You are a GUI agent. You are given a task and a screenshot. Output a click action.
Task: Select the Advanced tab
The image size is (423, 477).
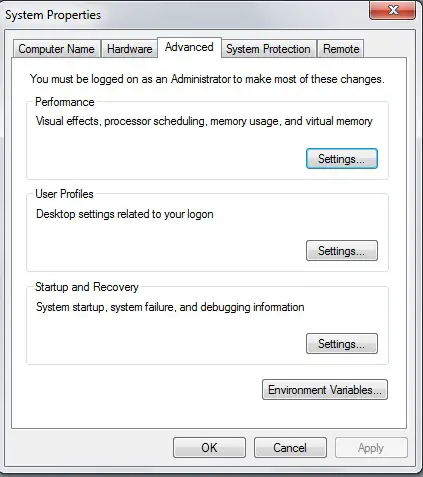coord(189,47)
